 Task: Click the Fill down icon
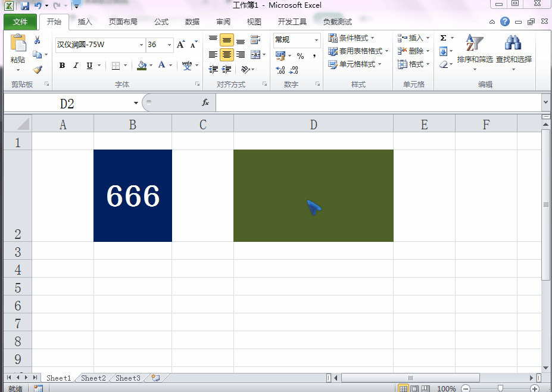coord(443,51)
